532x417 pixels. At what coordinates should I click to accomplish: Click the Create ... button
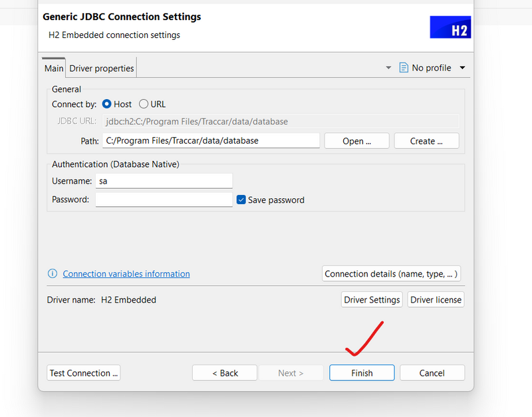pos(426,141)
